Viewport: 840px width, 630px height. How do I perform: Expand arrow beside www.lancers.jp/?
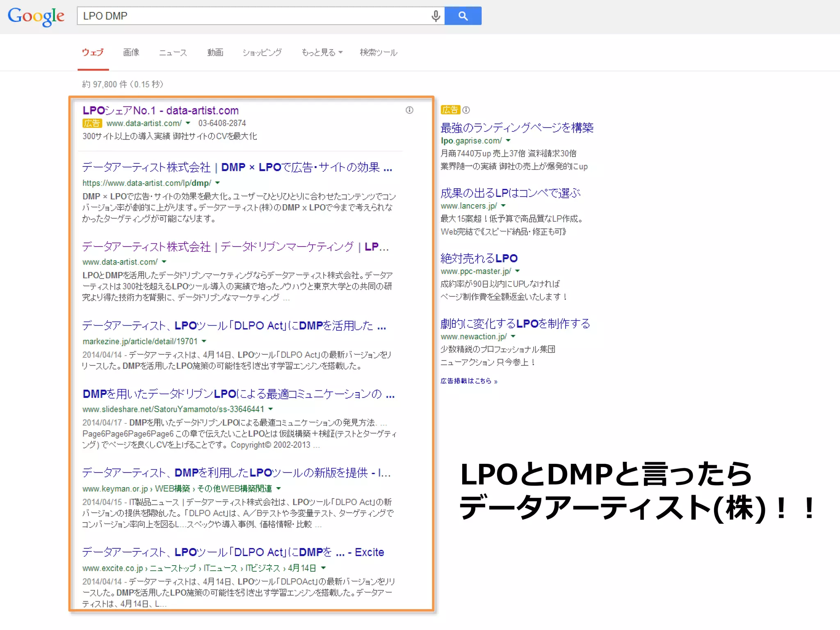click(x=503, y=206)
